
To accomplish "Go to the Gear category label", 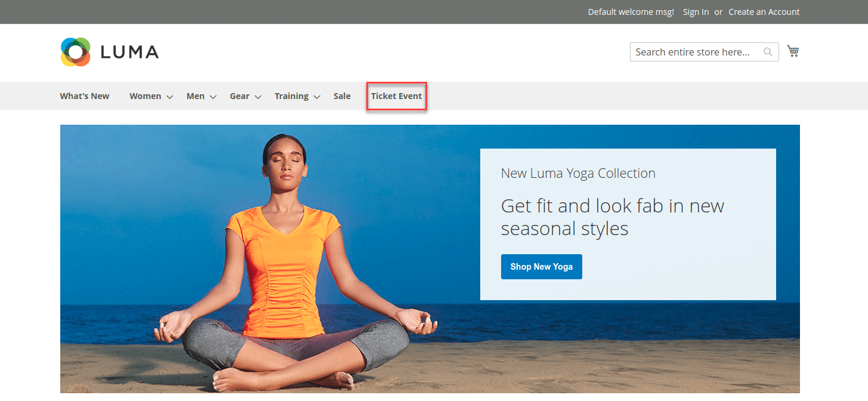I will click(239, 96).
